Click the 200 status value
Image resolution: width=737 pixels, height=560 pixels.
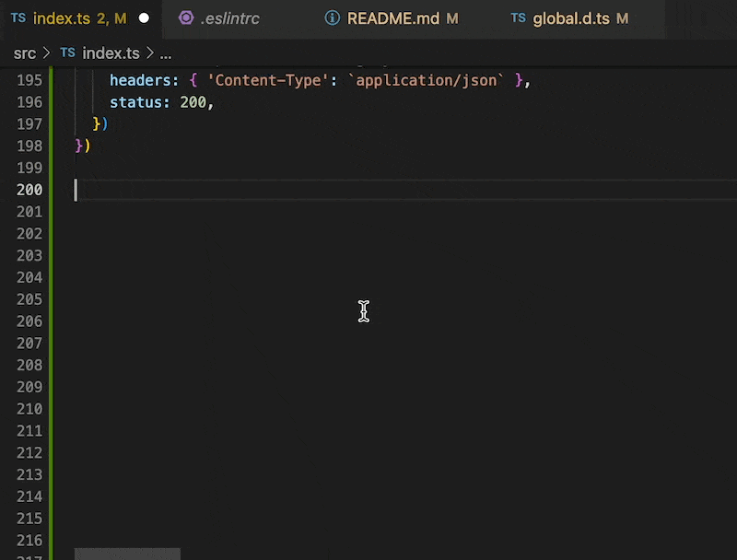coord(193,102)
